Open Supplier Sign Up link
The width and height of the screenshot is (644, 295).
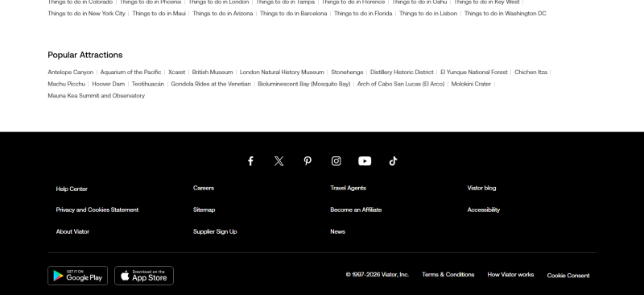pos(215,231)
